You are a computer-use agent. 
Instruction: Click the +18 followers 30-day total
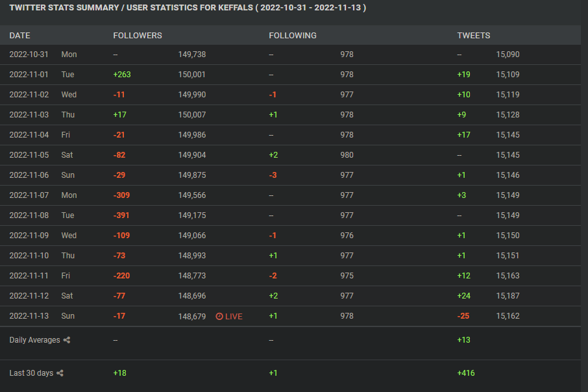pyautogui.click(x=119, y=373)
